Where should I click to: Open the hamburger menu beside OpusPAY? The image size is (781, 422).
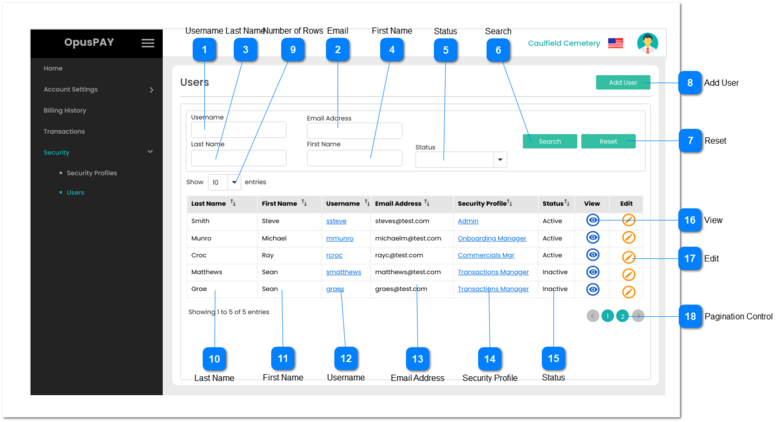(148, 43)
